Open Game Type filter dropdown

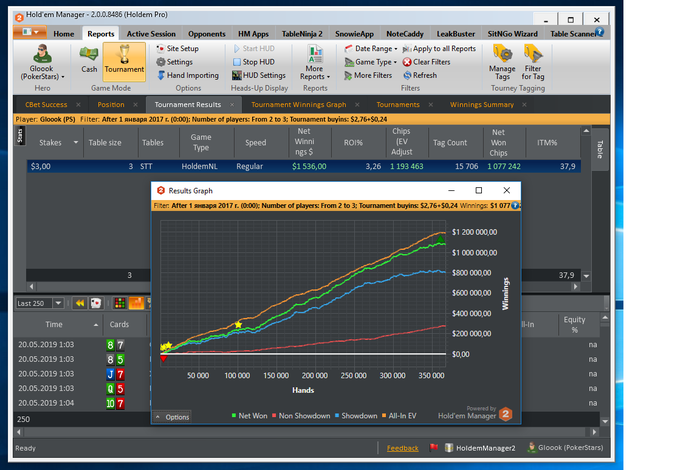point(371,62)
